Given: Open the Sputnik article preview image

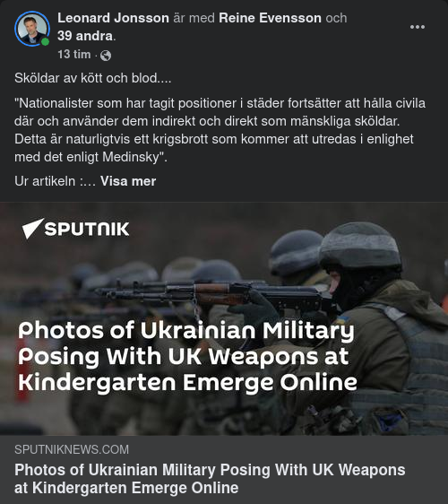Looking at the screenshot, I should coord(224,318).
